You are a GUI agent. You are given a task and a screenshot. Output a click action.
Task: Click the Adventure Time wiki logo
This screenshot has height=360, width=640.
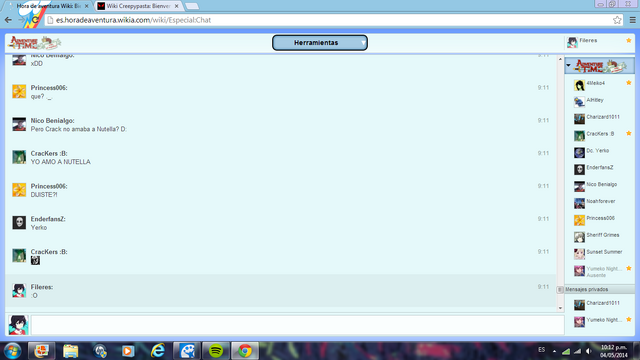click(x=35, y=42)
